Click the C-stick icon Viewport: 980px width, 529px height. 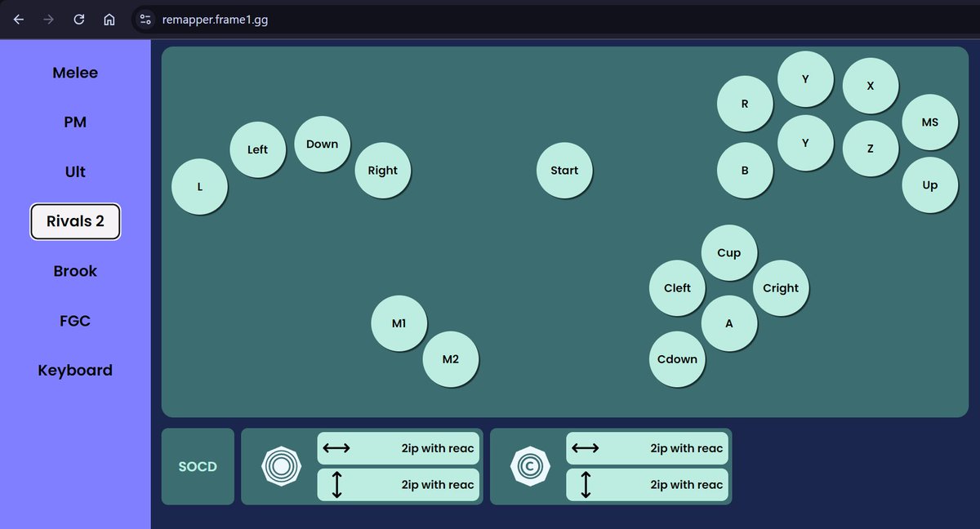click(x=530, y=467)
